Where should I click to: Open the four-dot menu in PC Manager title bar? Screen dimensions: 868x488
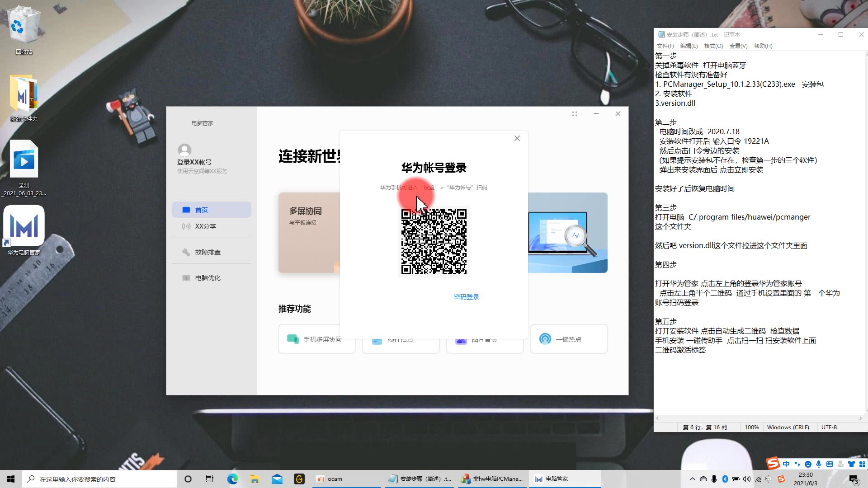coord(575,114)
